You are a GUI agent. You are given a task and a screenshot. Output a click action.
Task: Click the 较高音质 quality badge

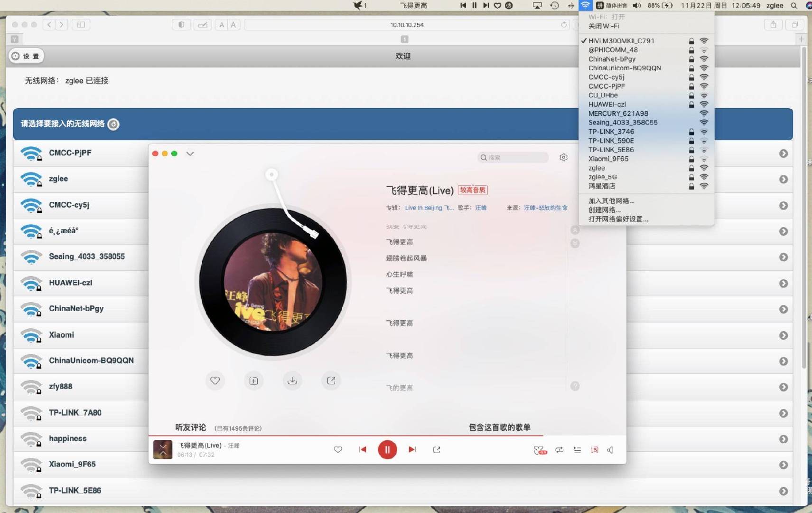pos(473,190)
